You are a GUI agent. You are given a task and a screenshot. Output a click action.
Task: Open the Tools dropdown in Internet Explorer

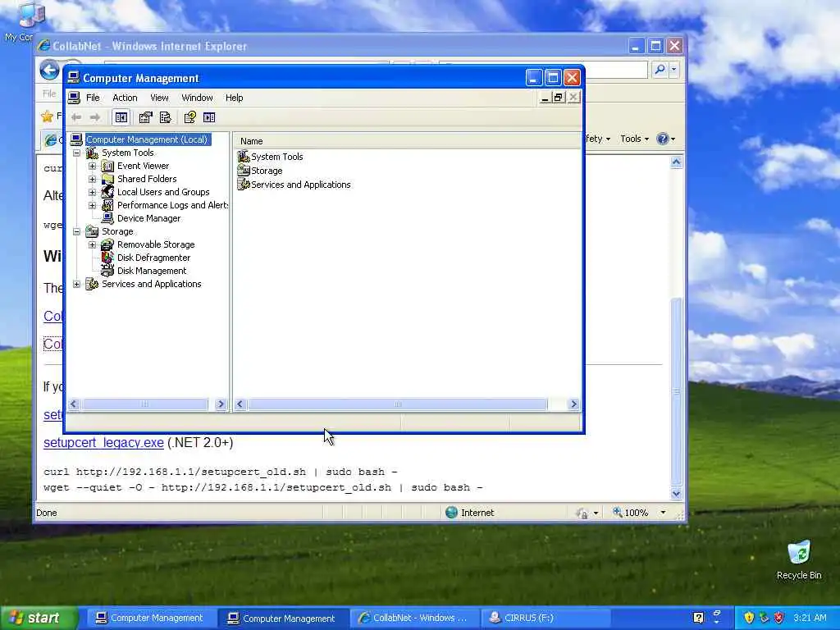point(635,139)
